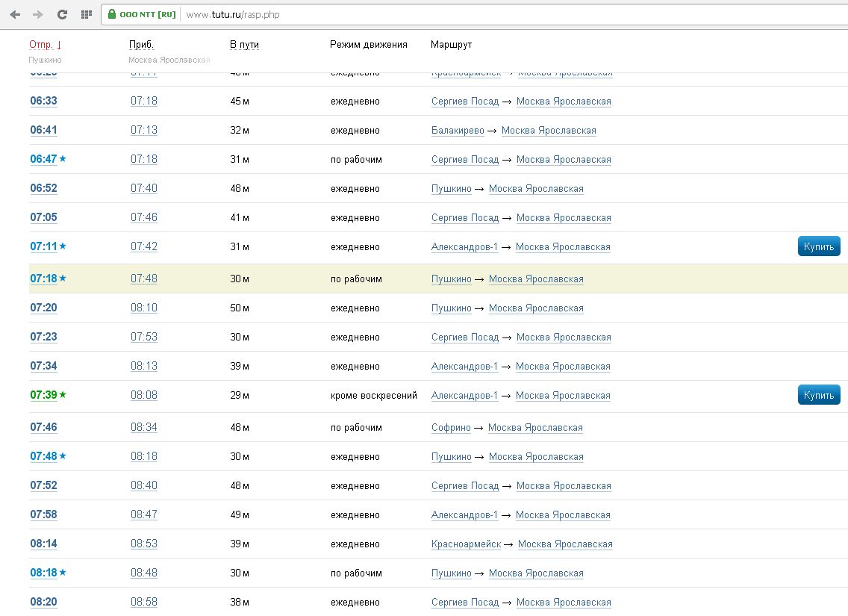Viewport: 848px width, 616px height.
Task: Open the browser apps grid icon
Action: pos(86,15)
